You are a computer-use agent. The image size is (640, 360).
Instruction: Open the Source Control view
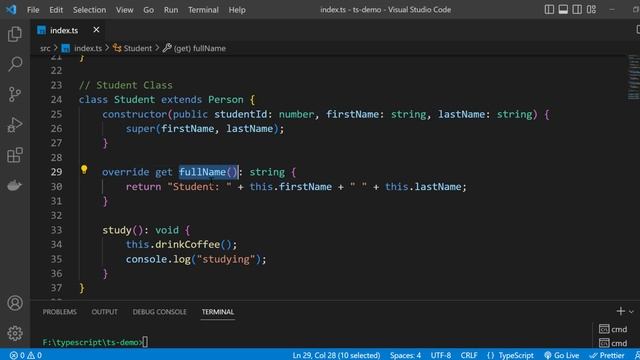[x=15, y=94]
